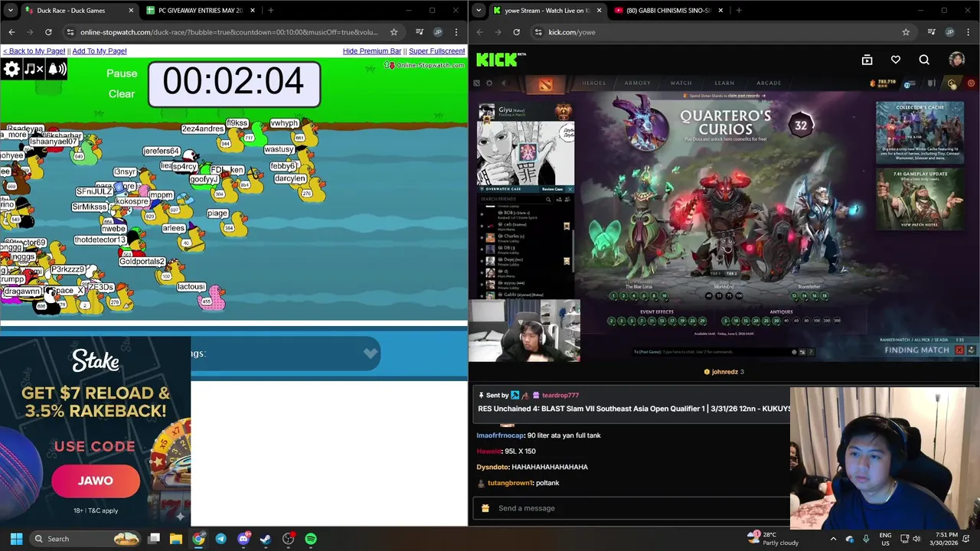Close the PC GIVEAWAY ENTRIES tab
This screenshot has width=980, height=551.
pos(251,11)
